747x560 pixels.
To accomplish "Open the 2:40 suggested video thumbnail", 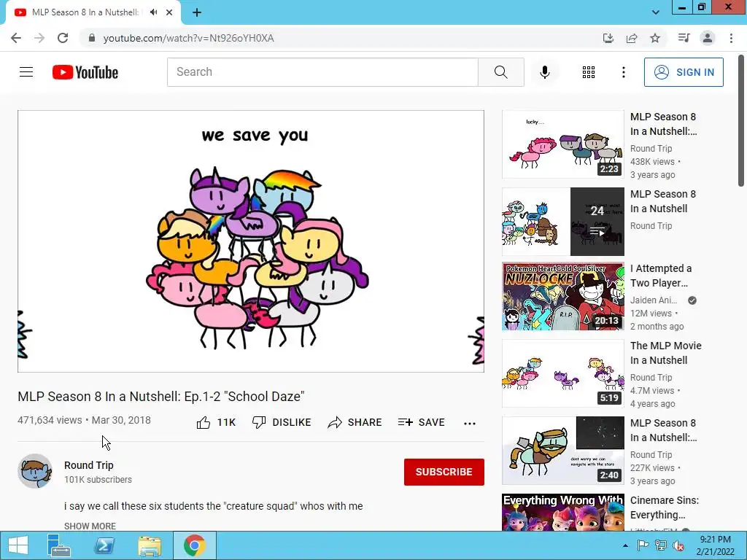I will pos(562,451).
